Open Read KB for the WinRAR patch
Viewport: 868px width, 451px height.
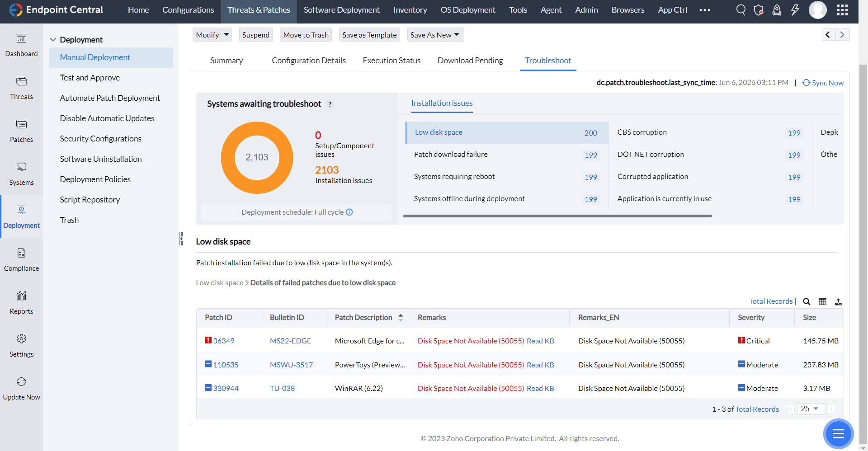coord(540,388)
